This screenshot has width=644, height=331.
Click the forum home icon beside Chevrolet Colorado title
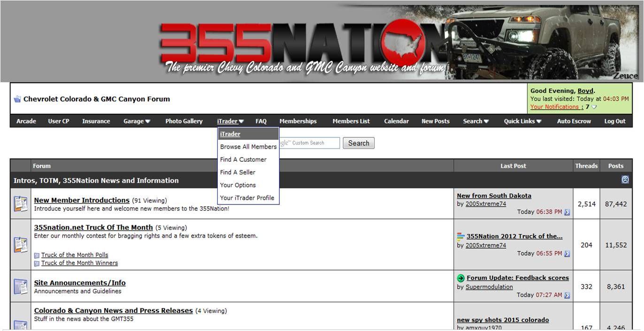click(17, 99)
